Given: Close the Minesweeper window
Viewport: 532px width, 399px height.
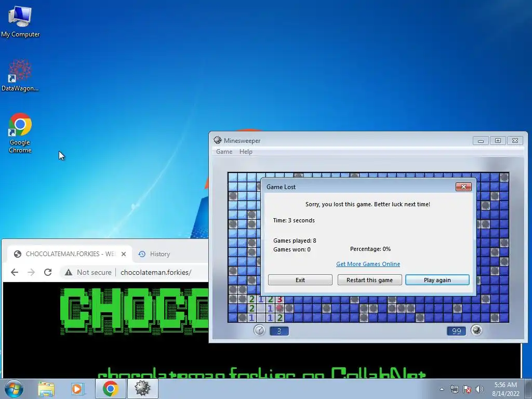Looking at the screenshot, I should [x=515, y=140].
